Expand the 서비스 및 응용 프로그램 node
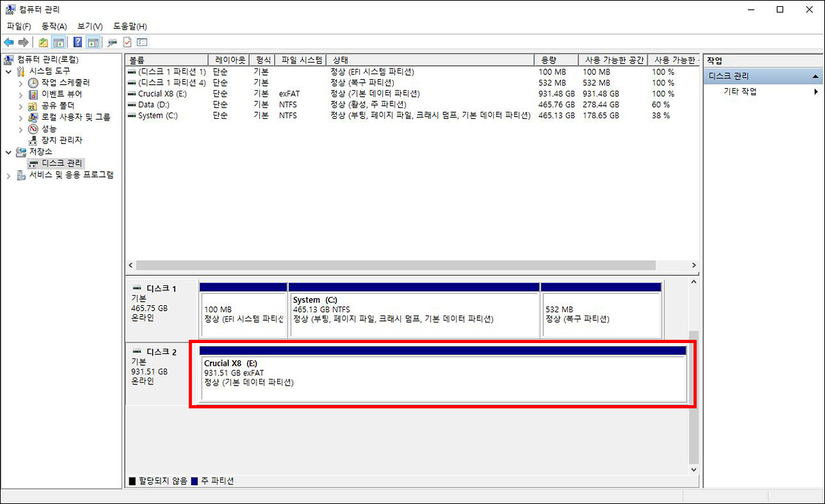 pos(8,175)
